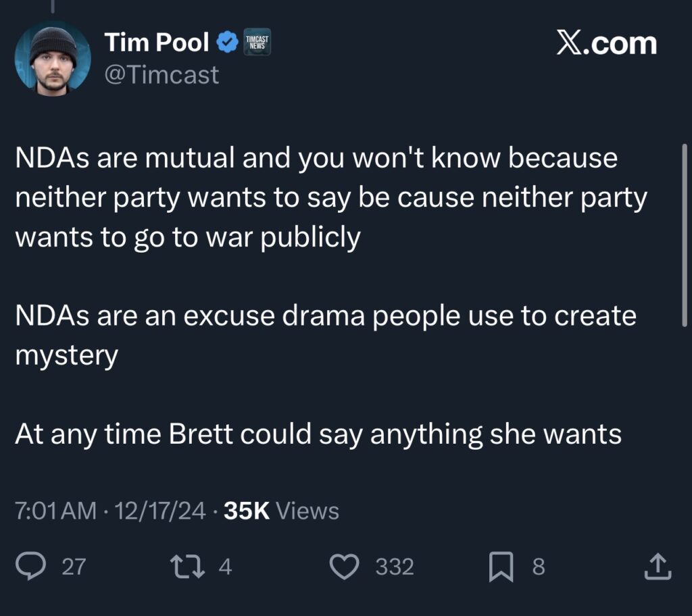Click the 4 reposts count
This screenshot has width=692, height=616.
225,566
